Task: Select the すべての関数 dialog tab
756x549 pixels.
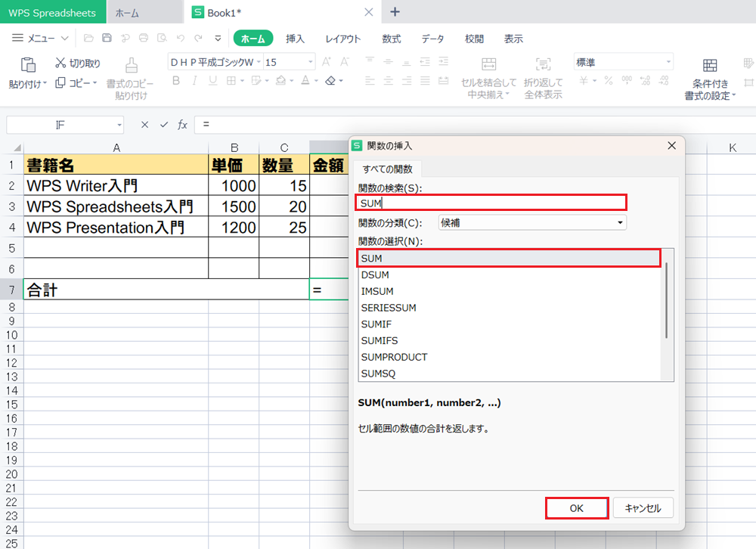Action: 388,169
